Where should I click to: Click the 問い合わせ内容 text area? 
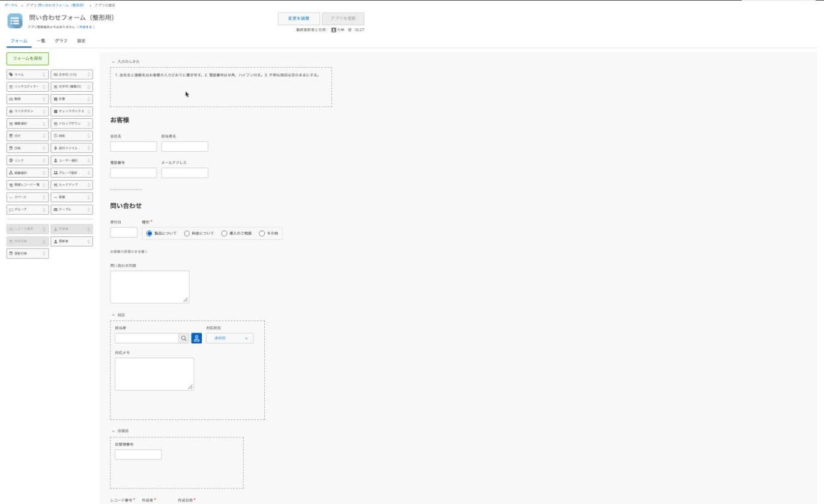[150, 287]
